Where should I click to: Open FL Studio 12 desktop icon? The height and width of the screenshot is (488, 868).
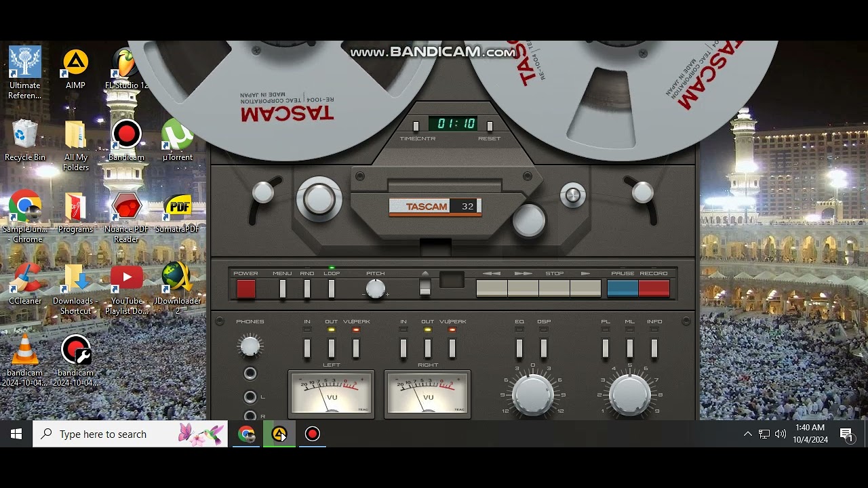(x=126, y=68)
